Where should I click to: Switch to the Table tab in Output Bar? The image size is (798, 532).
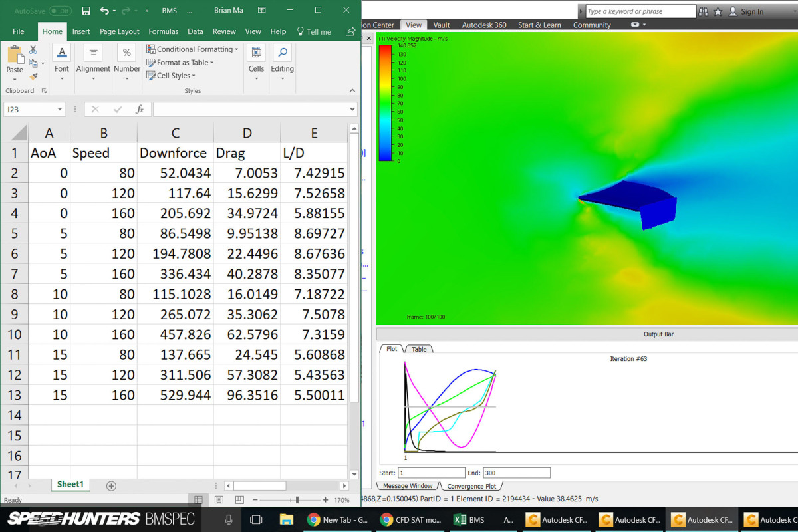coord(419,349)
